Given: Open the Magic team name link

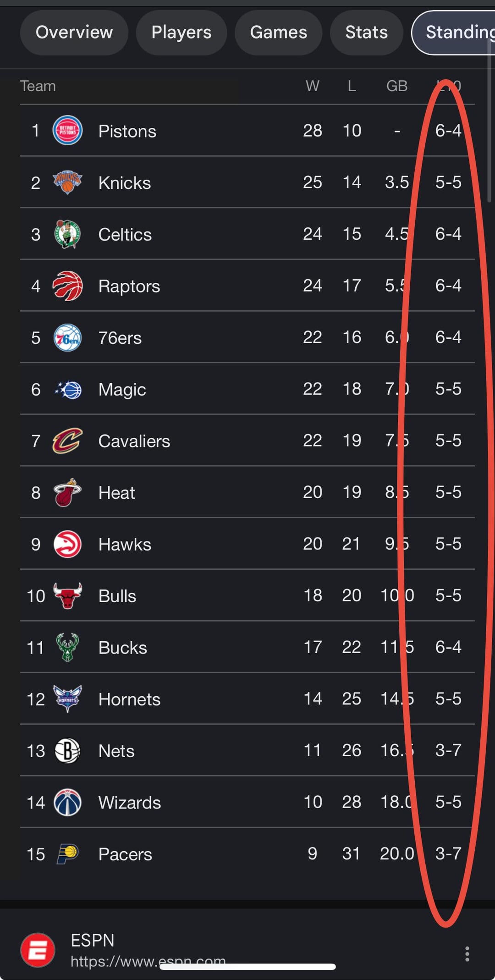Looking at the screenshot, I should pyautogui.click(x=122, y=390).
